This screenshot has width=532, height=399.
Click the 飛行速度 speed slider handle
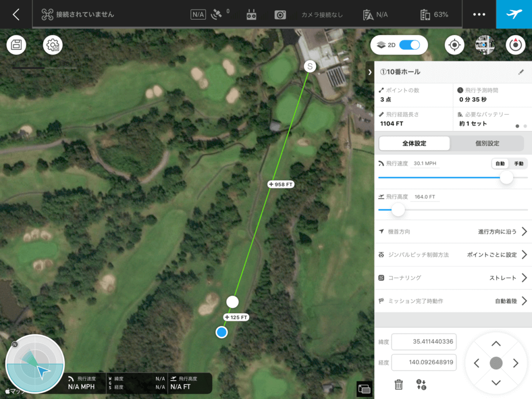[x=506, y=178]
